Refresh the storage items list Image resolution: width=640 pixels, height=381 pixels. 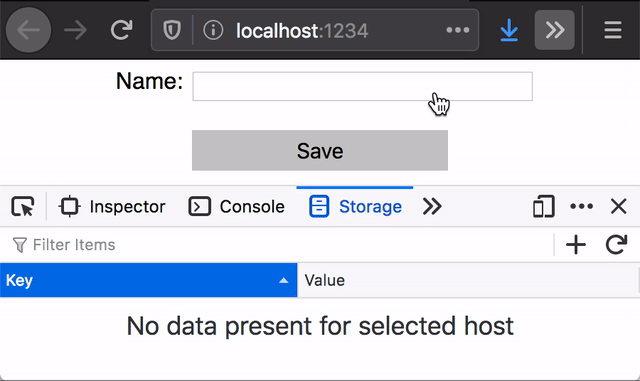[x=616, y=244]
